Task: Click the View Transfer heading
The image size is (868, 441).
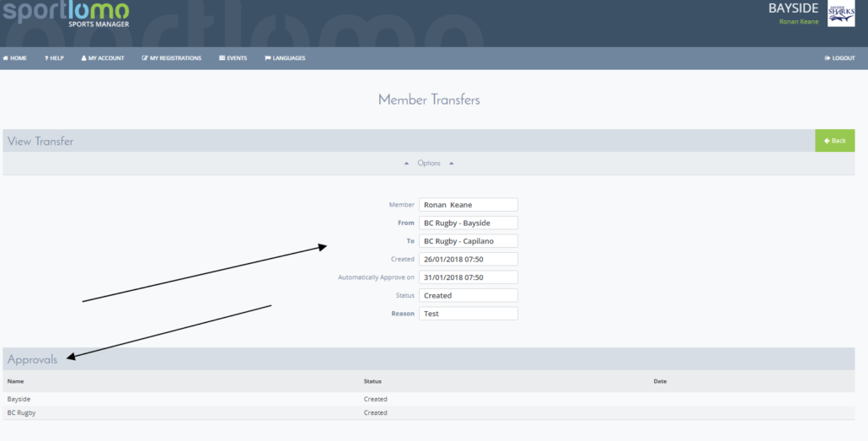Action: (40, 142)
